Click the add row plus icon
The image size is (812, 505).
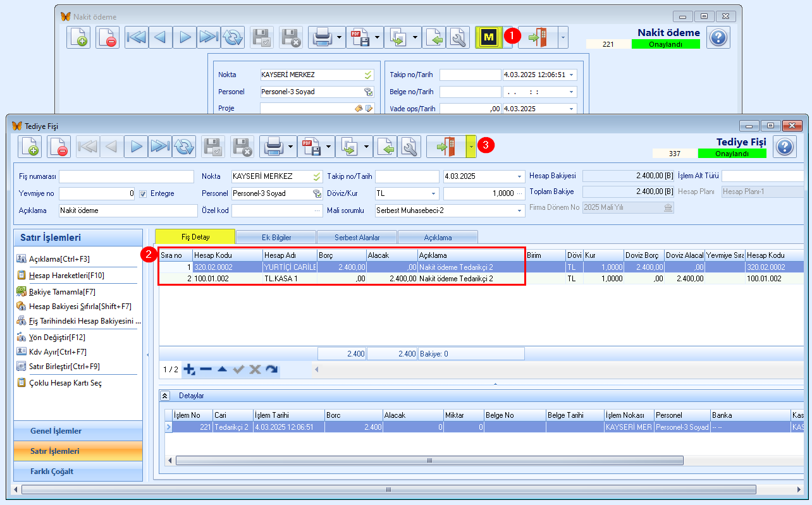click(x=188, y=369)
